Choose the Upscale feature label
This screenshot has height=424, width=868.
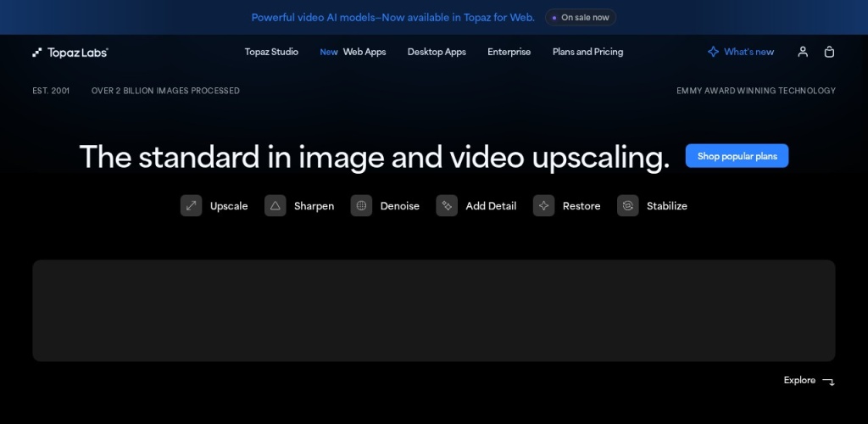[x=229, y=206]
